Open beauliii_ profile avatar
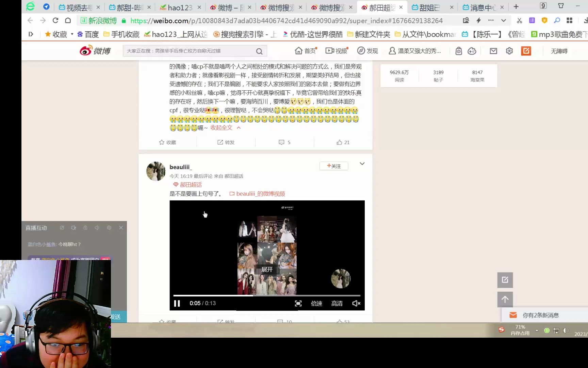 tap(156, 171)
